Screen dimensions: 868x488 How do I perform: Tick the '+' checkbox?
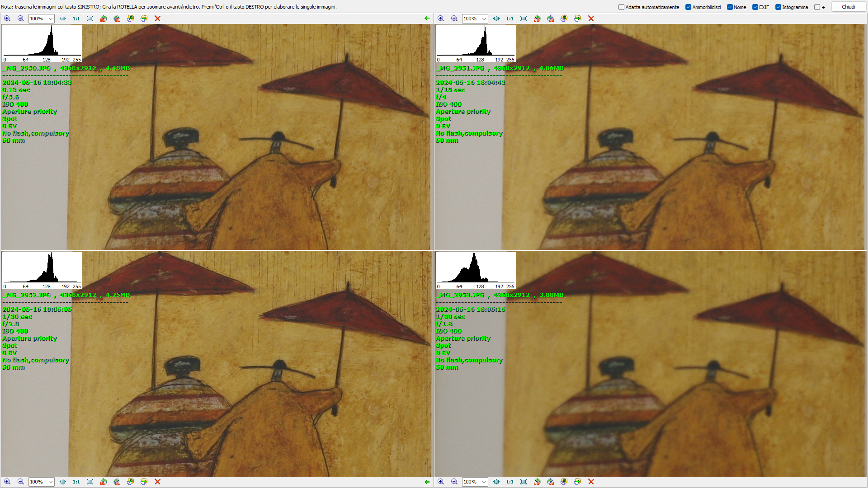click(x=817, y=7)
